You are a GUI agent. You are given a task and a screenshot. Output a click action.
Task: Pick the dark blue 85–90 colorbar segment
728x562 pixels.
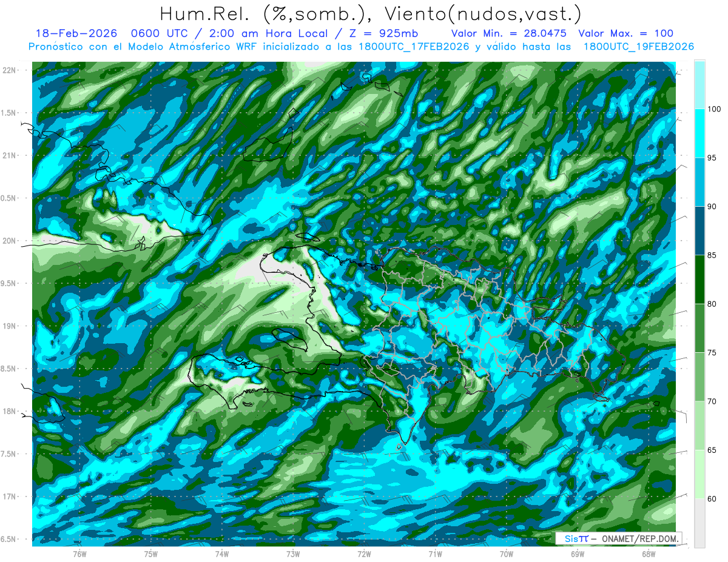click(x=699, y=231)
